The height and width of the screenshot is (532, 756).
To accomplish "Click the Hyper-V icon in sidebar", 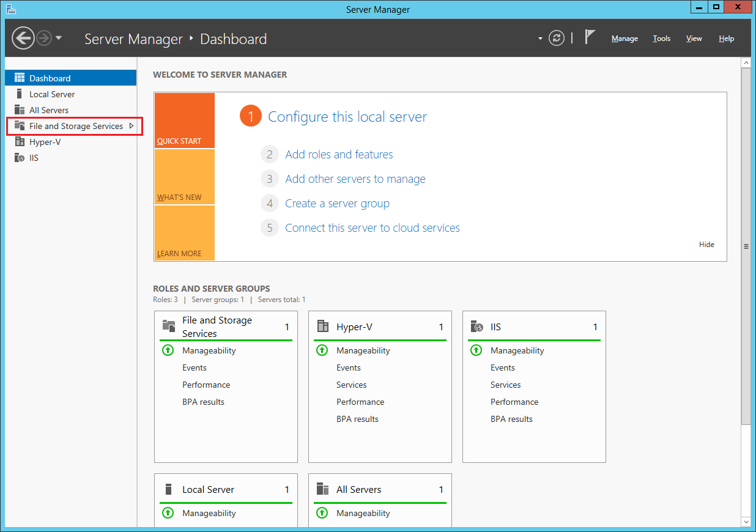I will [19, 141].
